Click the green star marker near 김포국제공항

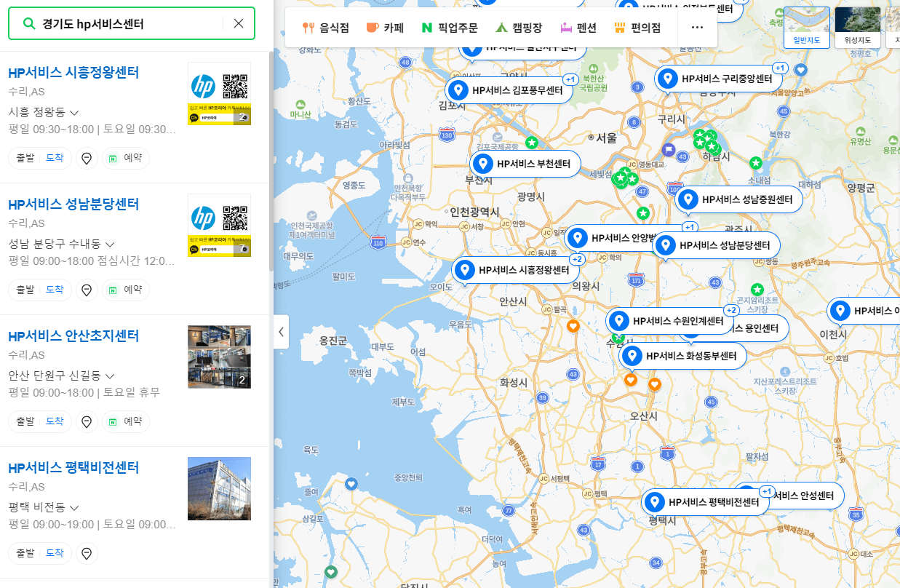532,142
